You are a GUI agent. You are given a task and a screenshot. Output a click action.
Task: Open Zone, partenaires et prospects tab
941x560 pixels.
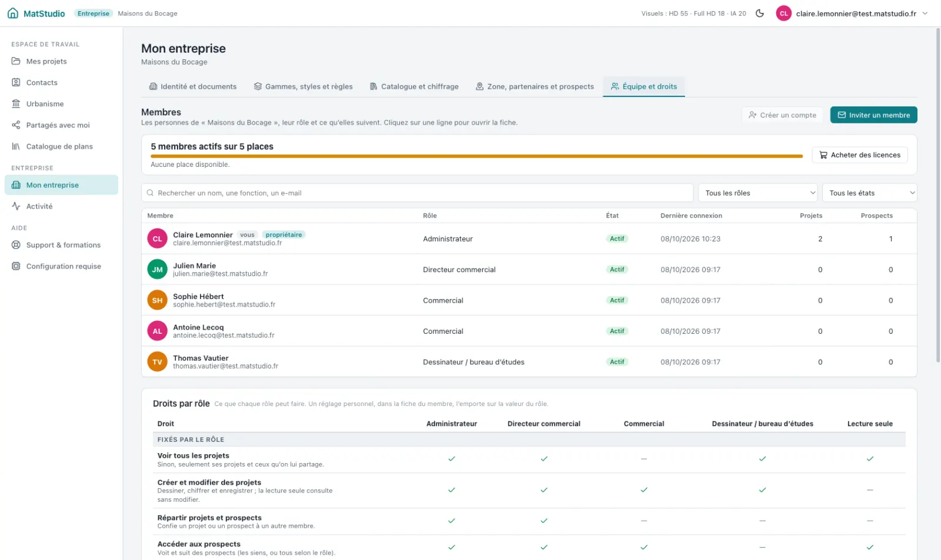[x=535, y=86]
